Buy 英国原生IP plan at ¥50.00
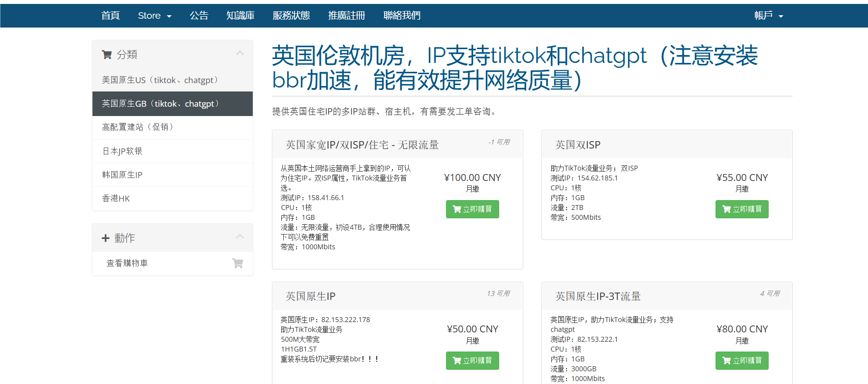Screen dimensions: 868x384 (472, 360)
